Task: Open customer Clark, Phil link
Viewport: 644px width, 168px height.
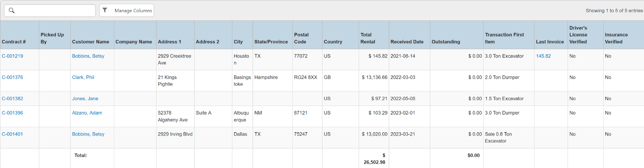Action: (x=83, y=78)
